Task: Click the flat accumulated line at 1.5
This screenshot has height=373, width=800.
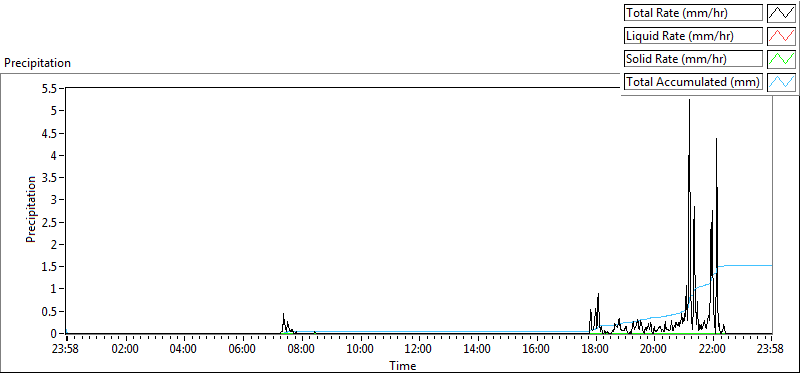Action: tap(745, 265)
